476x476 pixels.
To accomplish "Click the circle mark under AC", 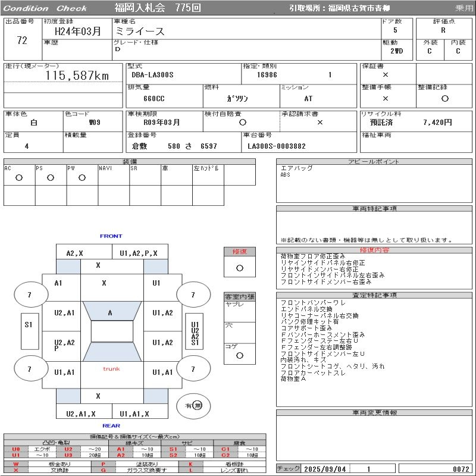I will [19, 177].
